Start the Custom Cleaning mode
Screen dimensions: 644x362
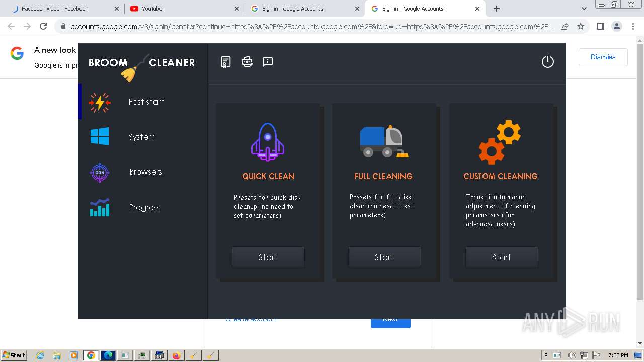(x=502, y=257)
